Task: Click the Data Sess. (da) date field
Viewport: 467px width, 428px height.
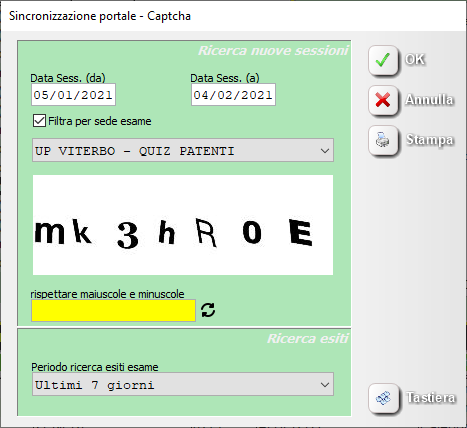Action: 73,95
